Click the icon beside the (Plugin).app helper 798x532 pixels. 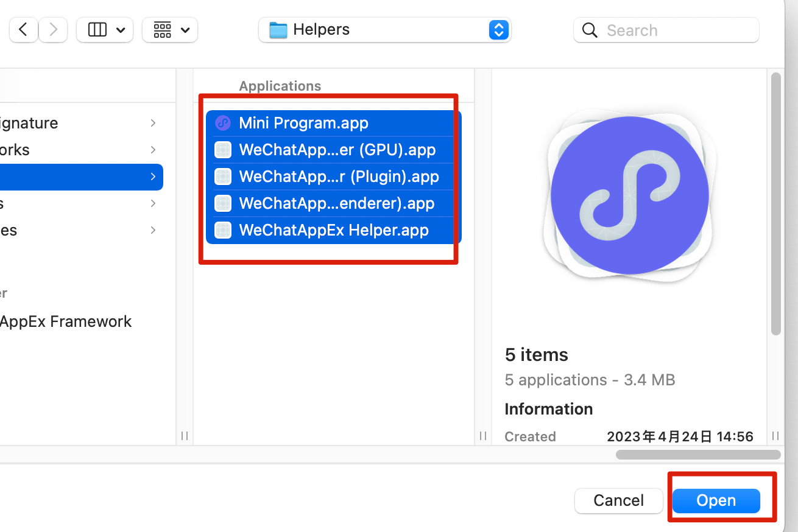(223, 177)
